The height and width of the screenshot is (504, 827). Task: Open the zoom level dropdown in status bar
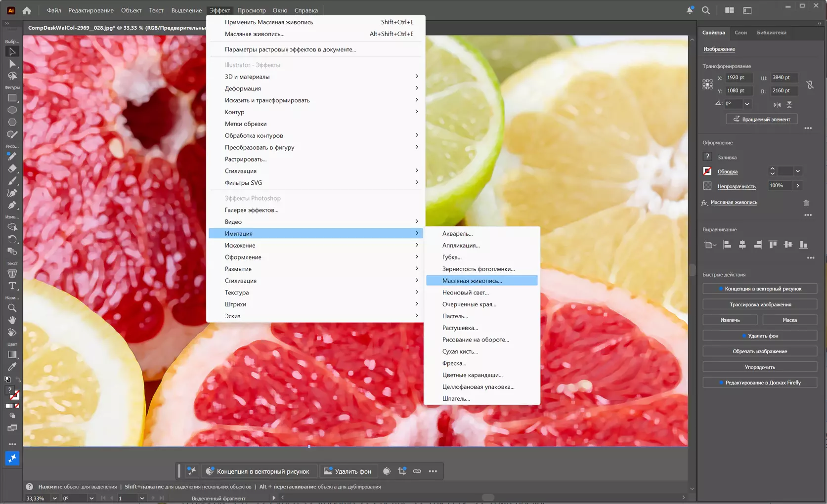pos(54,498)
